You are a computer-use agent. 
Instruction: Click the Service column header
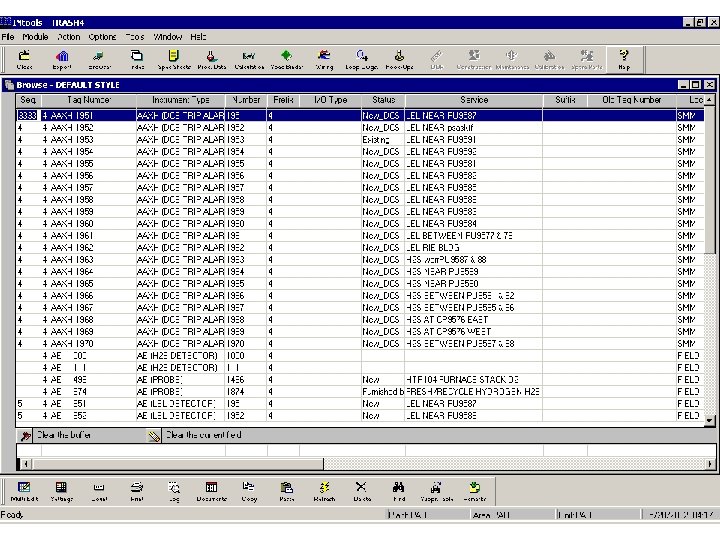[474, 100]
